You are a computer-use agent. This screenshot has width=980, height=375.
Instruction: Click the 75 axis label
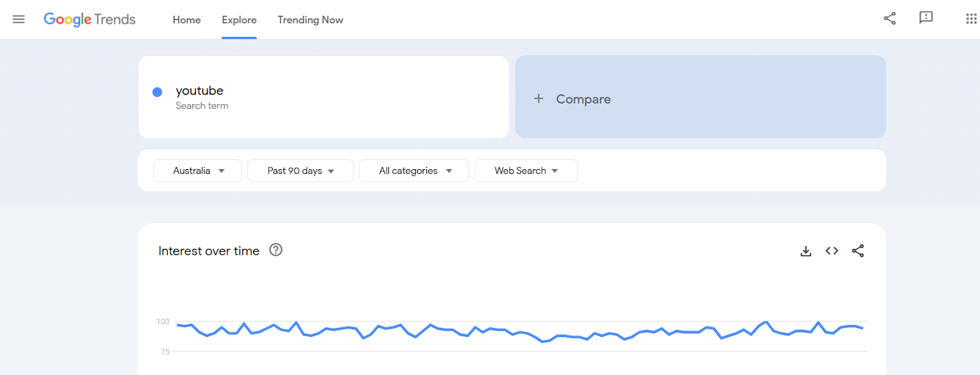coord(165,352)
